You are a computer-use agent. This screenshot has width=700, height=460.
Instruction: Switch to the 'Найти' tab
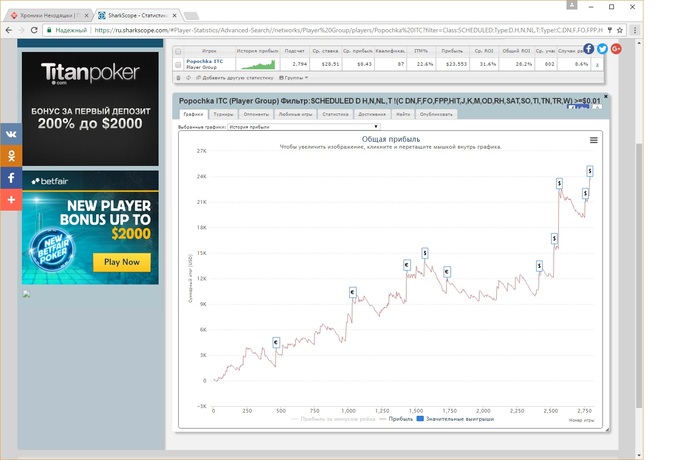pos(403,114)
